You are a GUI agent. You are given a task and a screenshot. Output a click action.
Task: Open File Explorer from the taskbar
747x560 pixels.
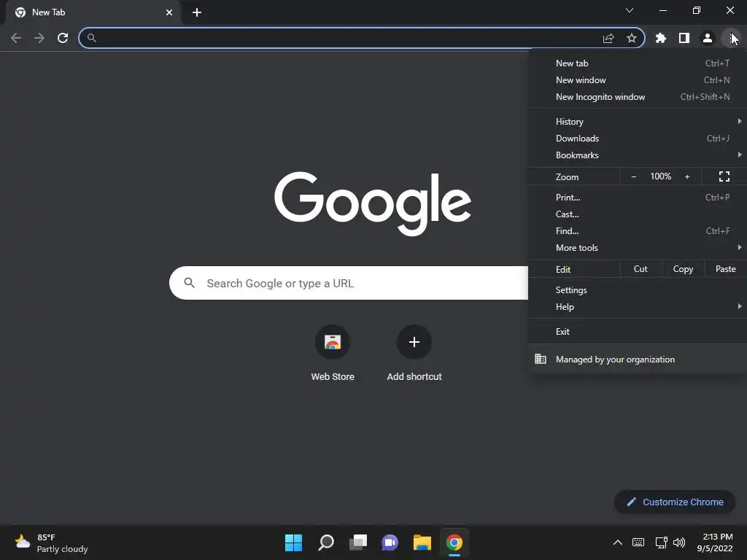[422, 542]
